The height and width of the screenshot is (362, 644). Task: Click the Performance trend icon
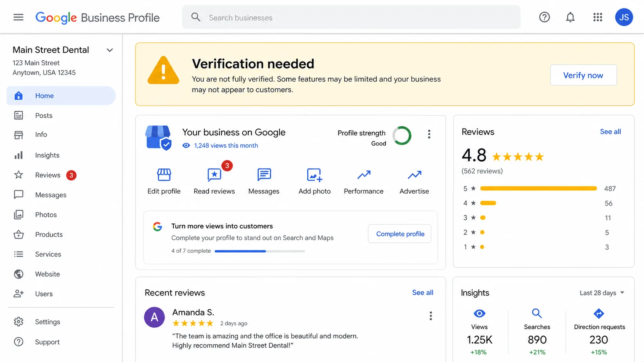click(364, 175)
